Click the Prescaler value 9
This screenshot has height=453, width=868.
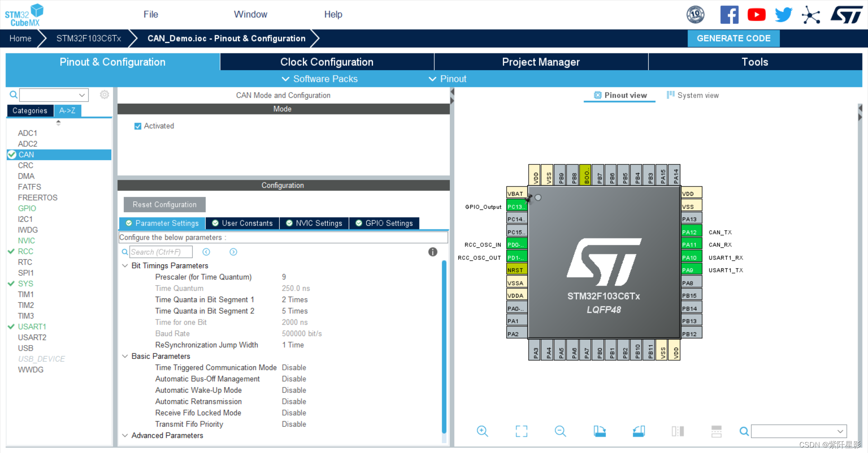coord(284,277)
